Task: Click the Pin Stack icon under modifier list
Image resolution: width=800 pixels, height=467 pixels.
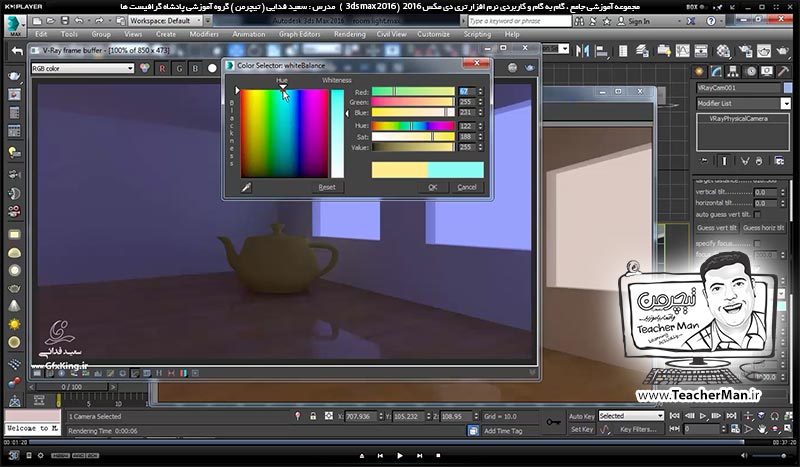Action: (x=704, y=161)
